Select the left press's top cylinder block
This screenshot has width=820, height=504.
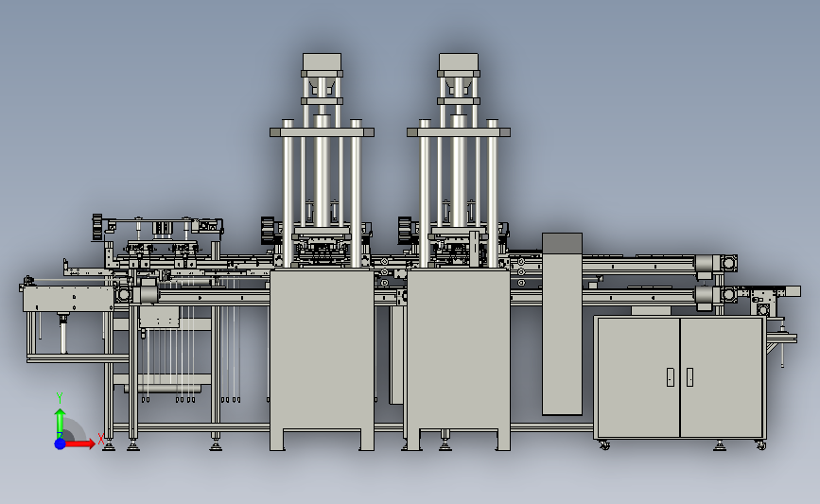[x=323, y=61]
